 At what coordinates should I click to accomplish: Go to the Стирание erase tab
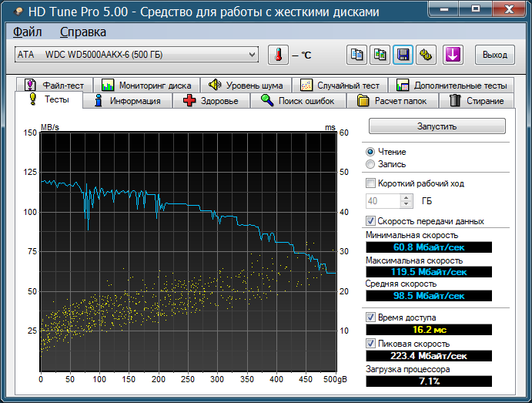[476, 101]
